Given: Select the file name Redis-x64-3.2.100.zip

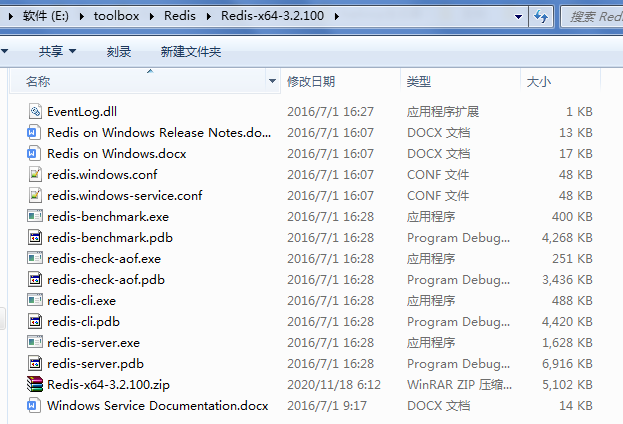Looking at the screenshot, I should coord(108,385).
